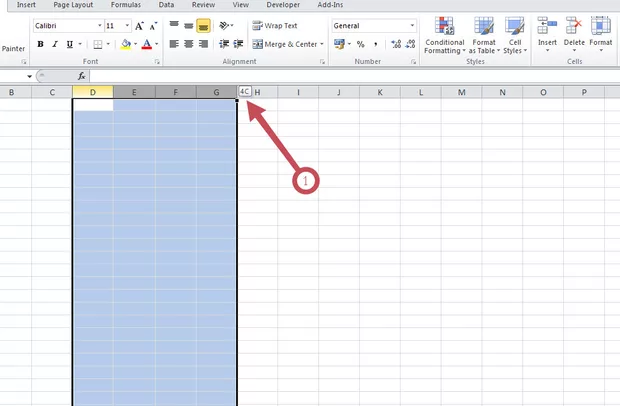620x406 pixels.
Task: Click Increase Indent icon
Action: [238, 44]
